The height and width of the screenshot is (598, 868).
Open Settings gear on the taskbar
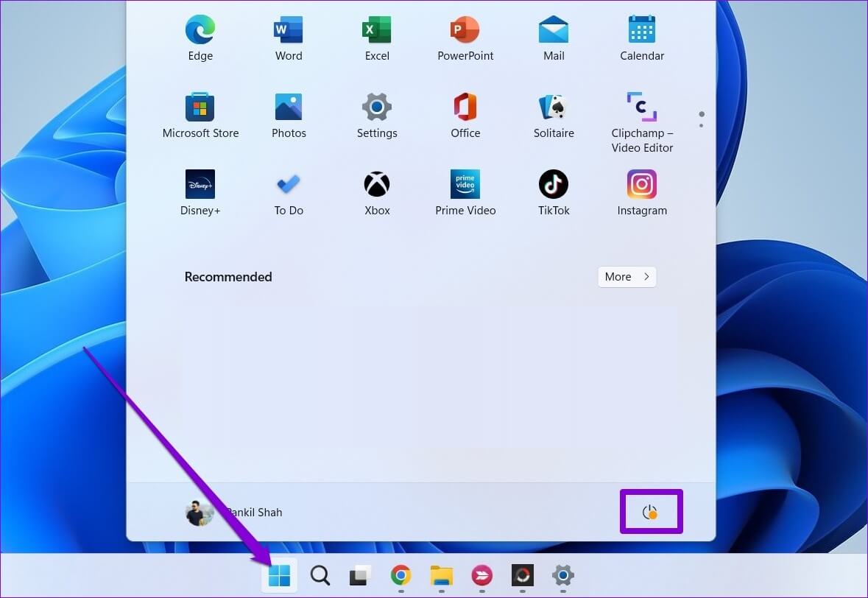[563, 575]
